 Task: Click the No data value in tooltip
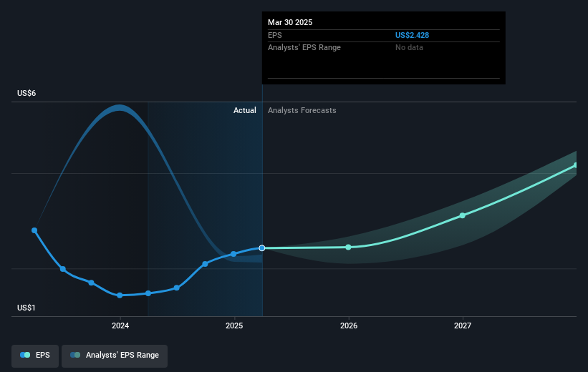(409, 48)
